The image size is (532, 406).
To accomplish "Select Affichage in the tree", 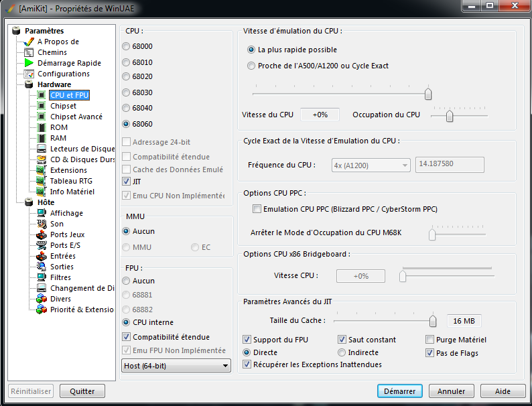I will 66,213.
